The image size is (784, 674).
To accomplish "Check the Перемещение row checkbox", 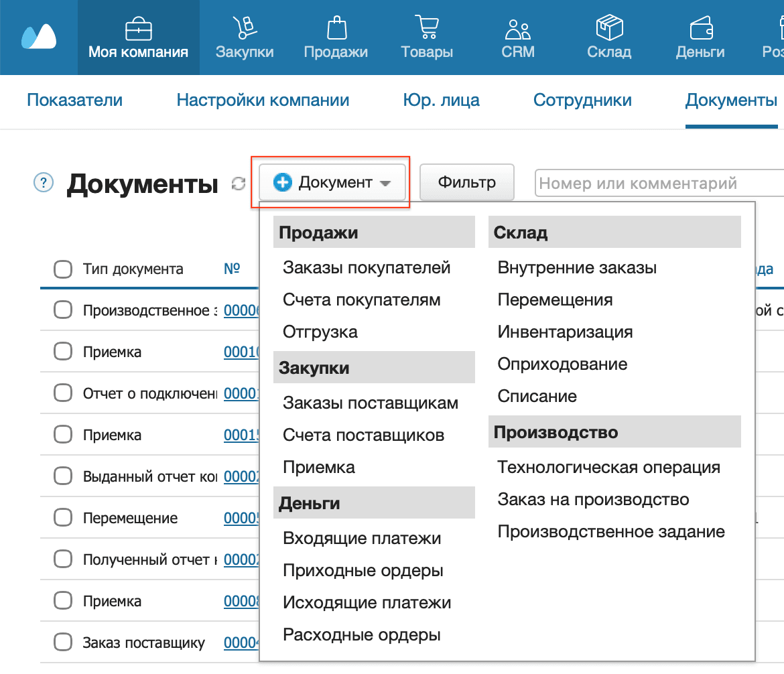I will [x=63, y=517].
